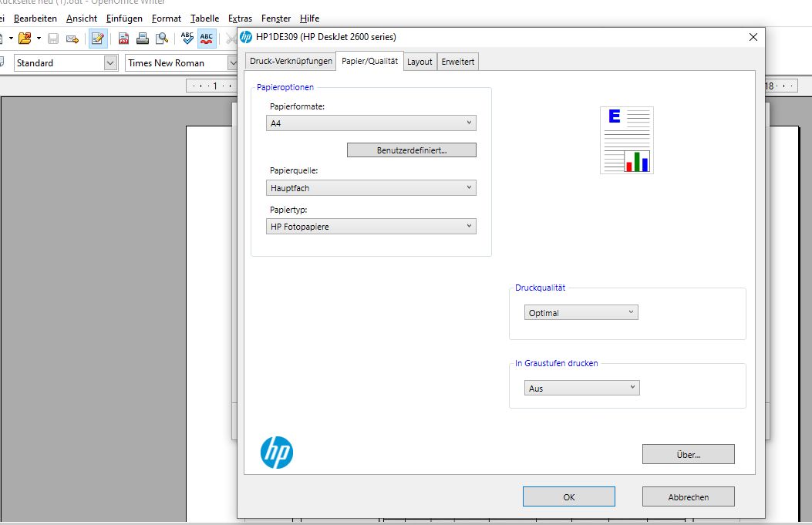The height and width of the screenshot is (525, 812).
Task: Open the Ansicht menu
Action: pos(82,19)
